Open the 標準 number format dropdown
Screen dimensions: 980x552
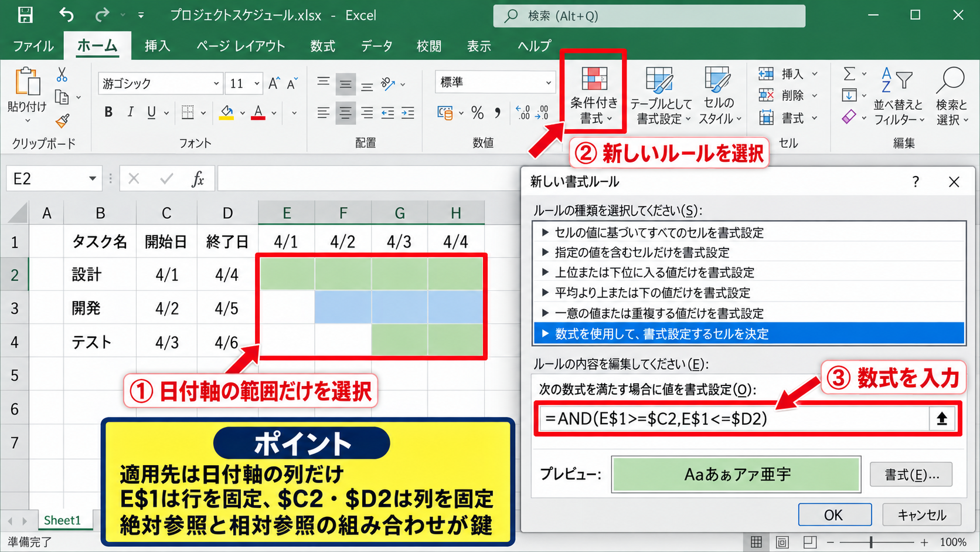tap(548, 82)
